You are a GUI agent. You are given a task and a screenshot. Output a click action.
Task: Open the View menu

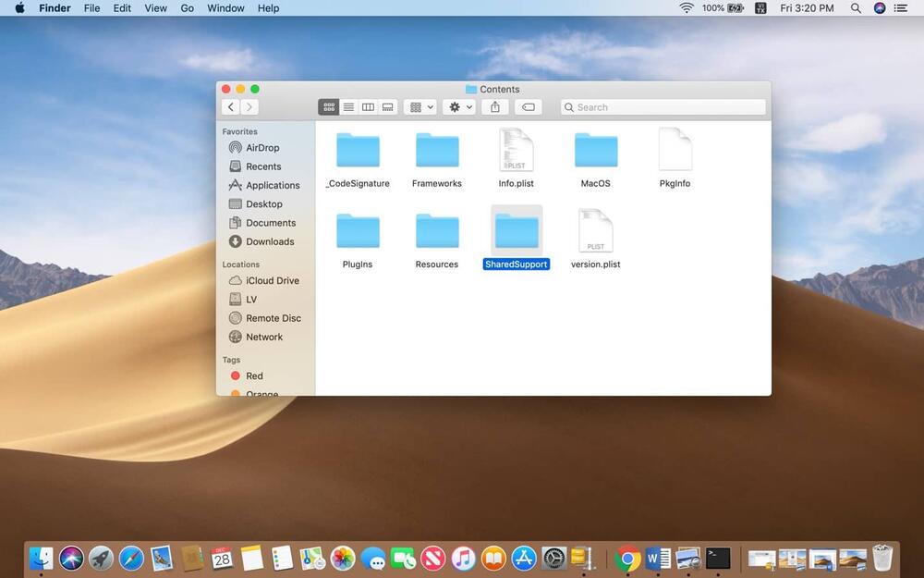pyautogui.click(x=156, y=8)
